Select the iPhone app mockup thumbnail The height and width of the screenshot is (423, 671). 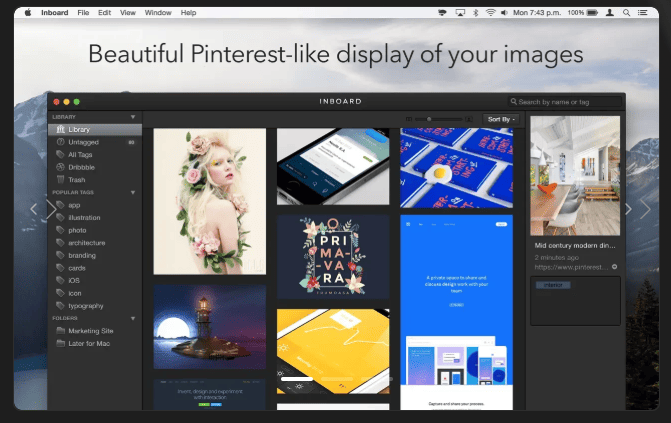[333, 167]
